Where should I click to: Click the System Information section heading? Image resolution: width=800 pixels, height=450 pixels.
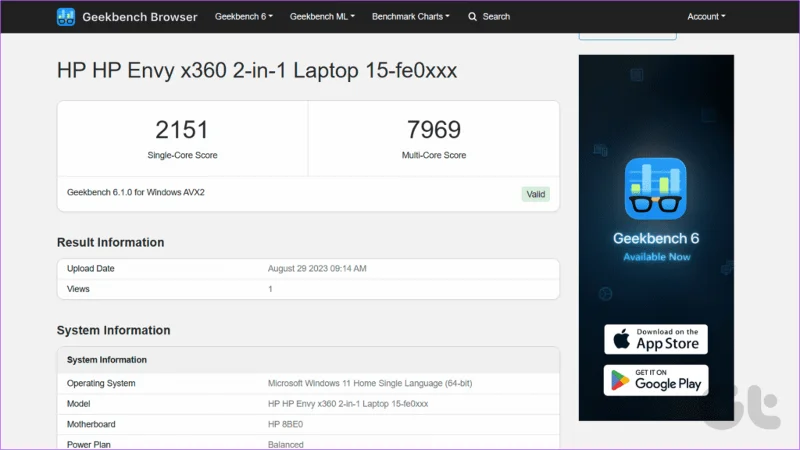(113, 330)
